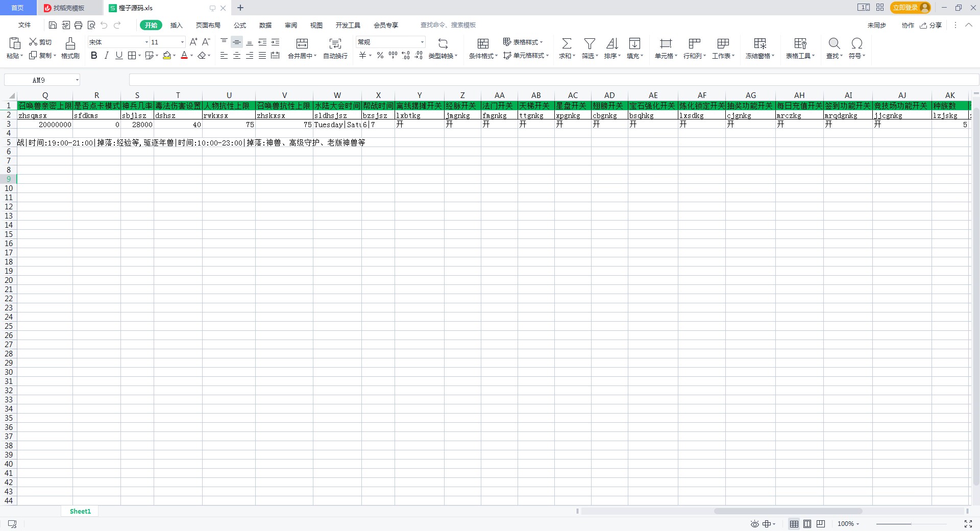The height and width of the screenshot is (531, 980).
Task: Click the zoom slider in status bar
Action: [x=911, y=524]
